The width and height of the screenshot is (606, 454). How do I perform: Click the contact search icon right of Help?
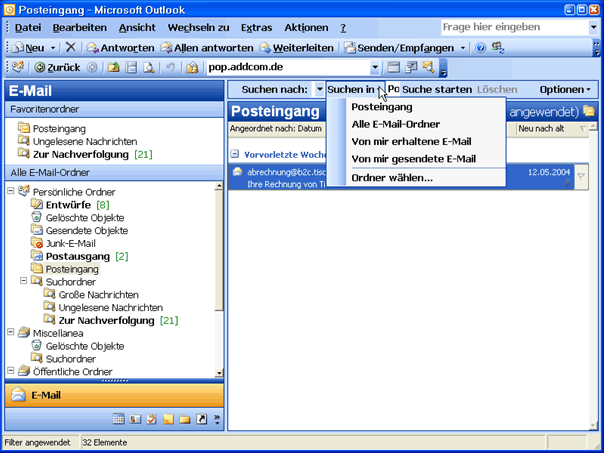pos(498,48)
